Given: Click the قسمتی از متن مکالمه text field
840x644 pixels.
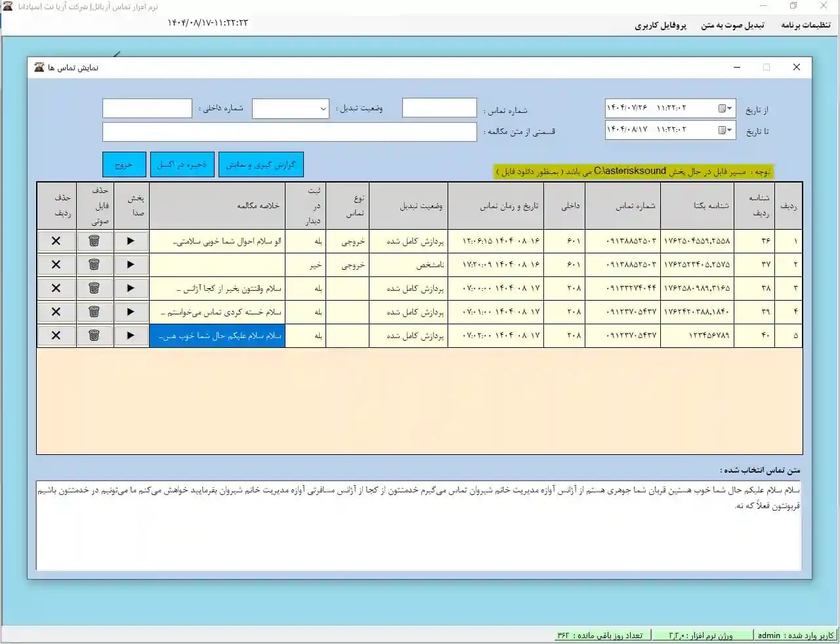Looking at the screenshot, I should [289, 131].
